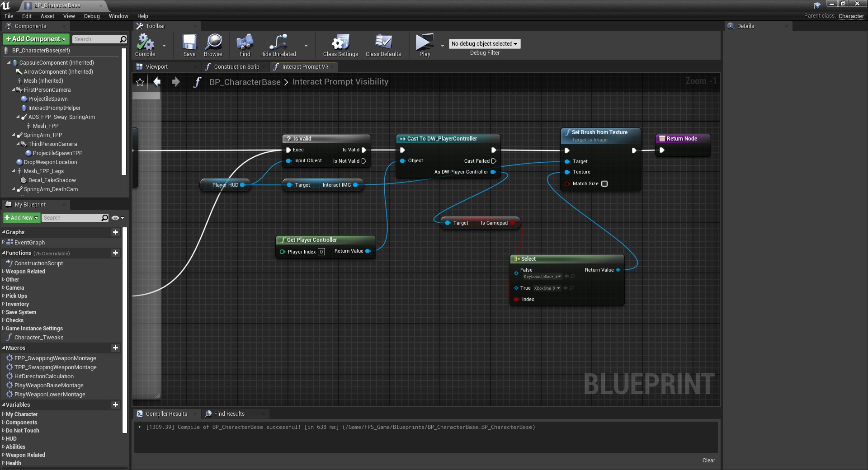Toggle the eye view options in My Blueprint

pos(116,218)
